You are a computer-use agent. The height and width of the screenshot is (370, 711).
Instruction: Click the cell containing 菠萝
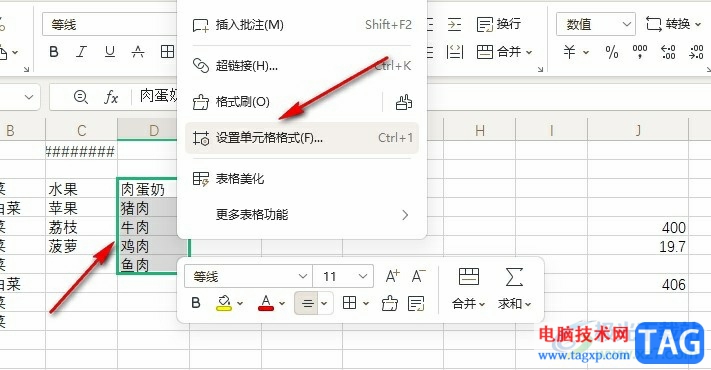click(x=82, y=246)
